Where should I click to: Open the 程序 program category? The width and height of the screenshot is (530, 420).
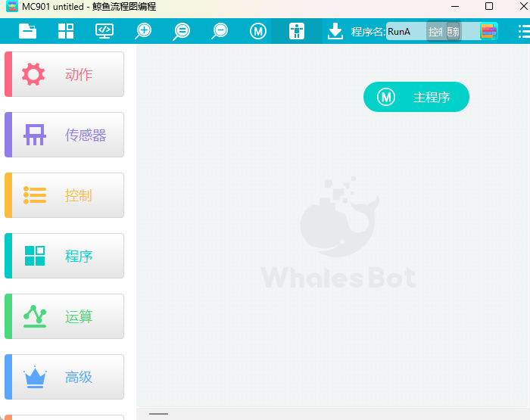coord(64,256)
